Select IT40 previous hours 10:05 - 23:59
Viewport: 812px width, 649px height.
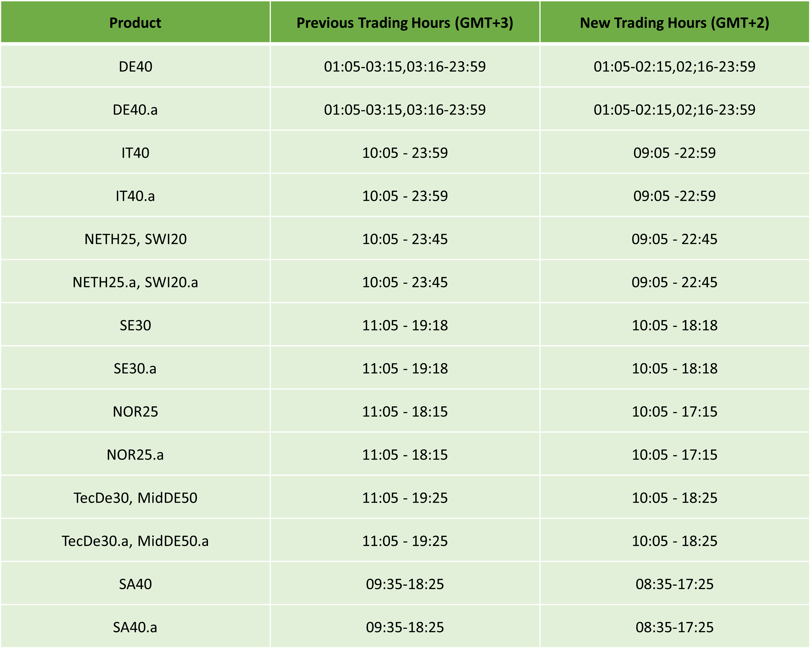405,153
